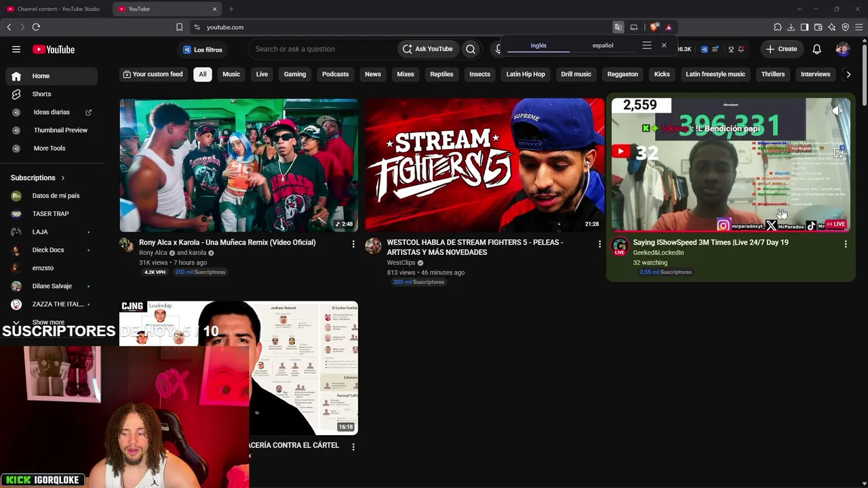Click the WestClips channel avatar

tap(373, 245)
